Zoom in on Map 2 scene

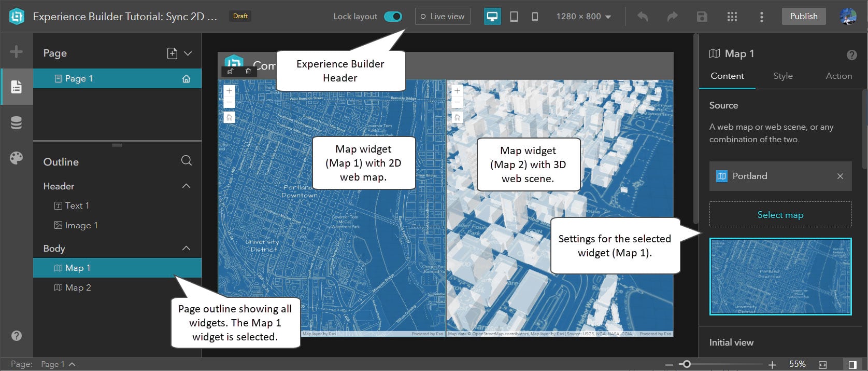point(457,90)
